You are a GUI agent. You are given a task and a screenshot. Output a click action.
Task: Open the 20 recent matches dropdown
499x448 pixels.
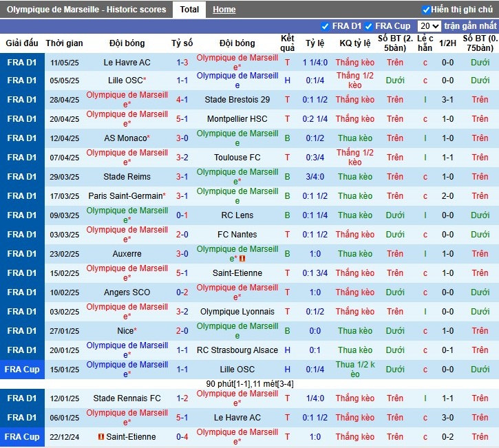pyautogui.click(x=429, y=26)
